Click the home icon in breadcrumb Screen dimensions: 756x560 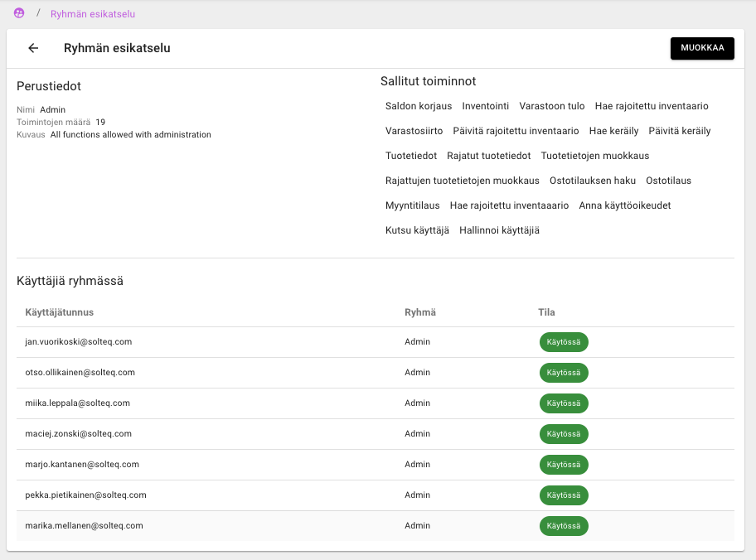click(19, 13)
